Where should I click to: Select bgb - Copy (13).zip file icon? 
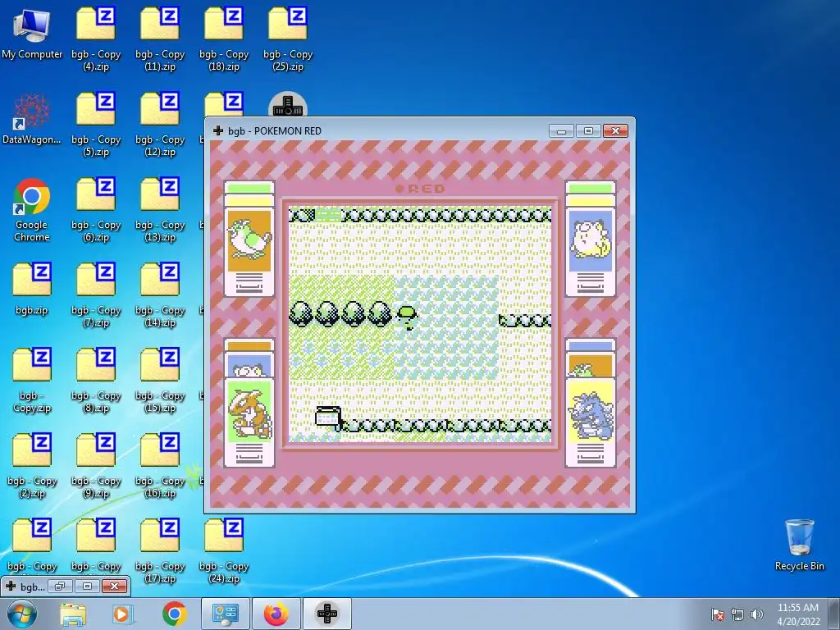point(160,210)
